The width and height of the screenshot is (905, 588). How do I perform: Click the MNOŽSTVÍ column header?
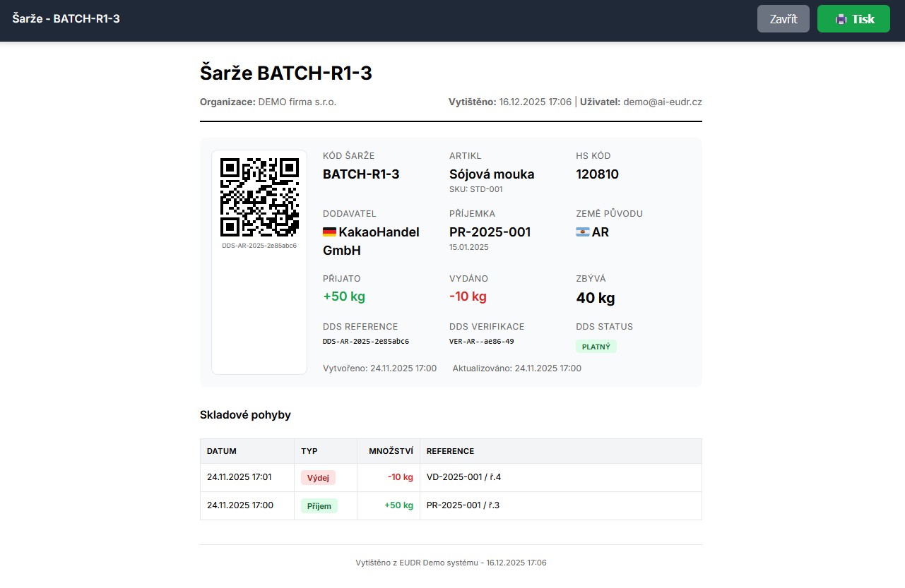point(391,451)
